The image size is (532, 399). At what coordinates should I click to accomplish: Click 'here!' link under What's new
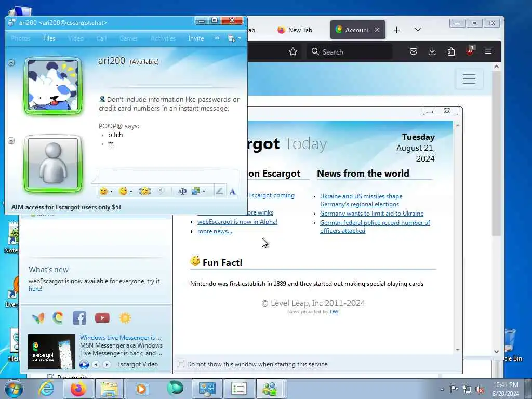click(35, 289)
